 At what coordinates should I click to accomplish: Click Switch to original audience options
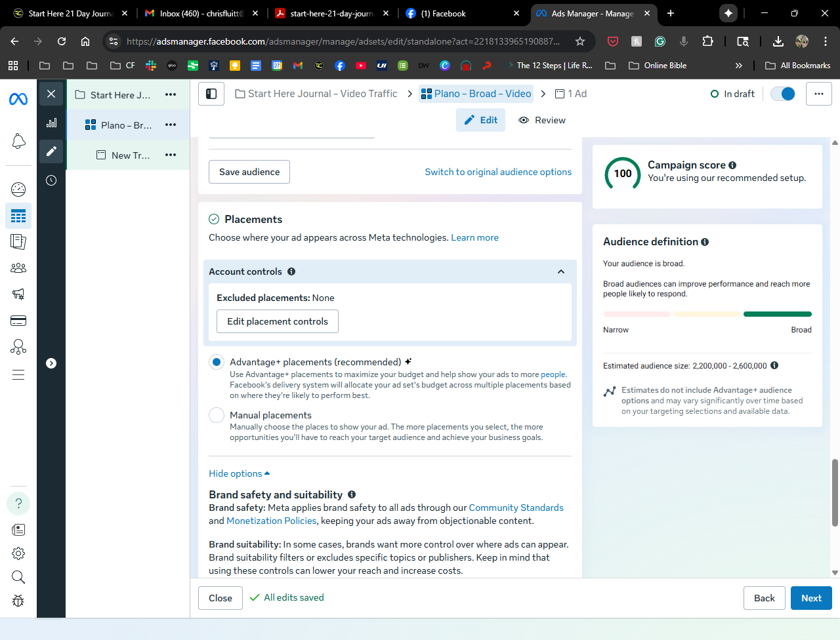pyautogui.click(x=498, y=172)
